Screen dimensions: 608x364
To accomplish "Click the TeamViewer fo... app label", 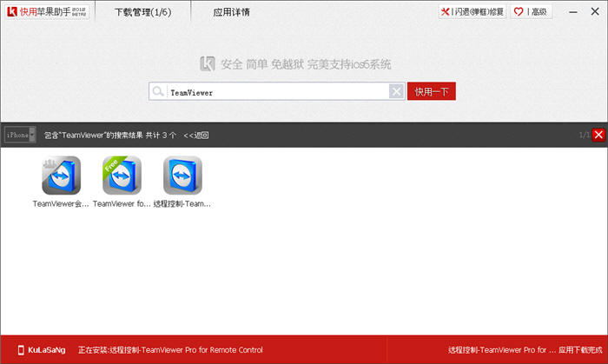I will pos(122,204).
